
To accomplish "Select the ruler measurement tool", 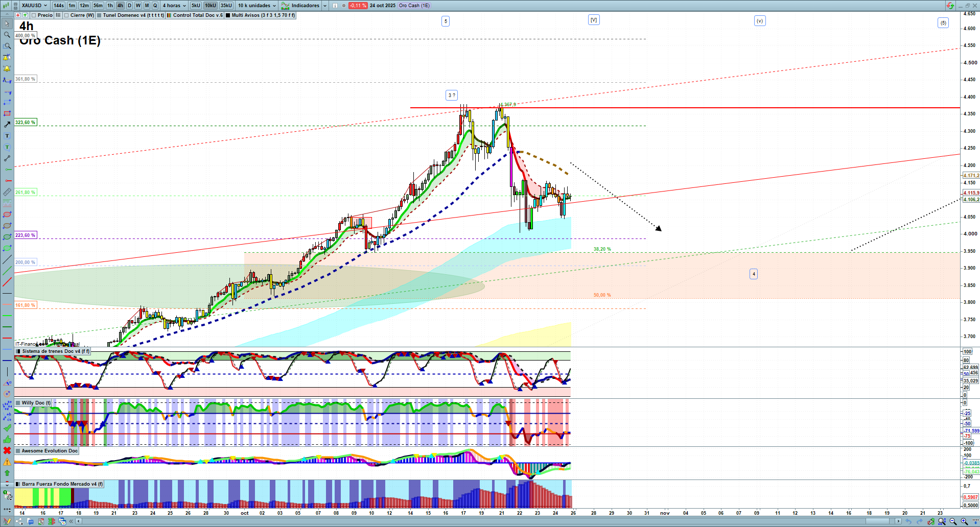I will tap(7, 192).
